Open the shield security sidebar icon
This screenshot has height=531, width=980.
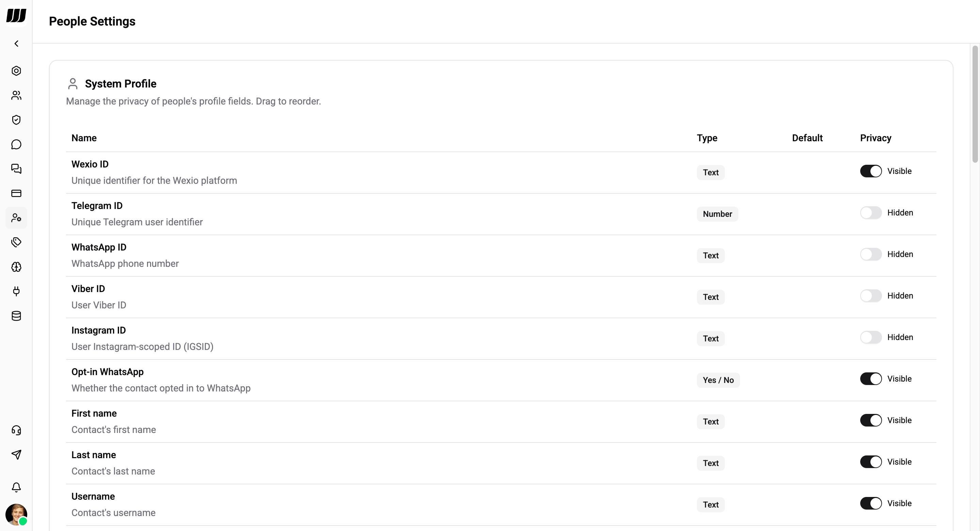[16, 120]
